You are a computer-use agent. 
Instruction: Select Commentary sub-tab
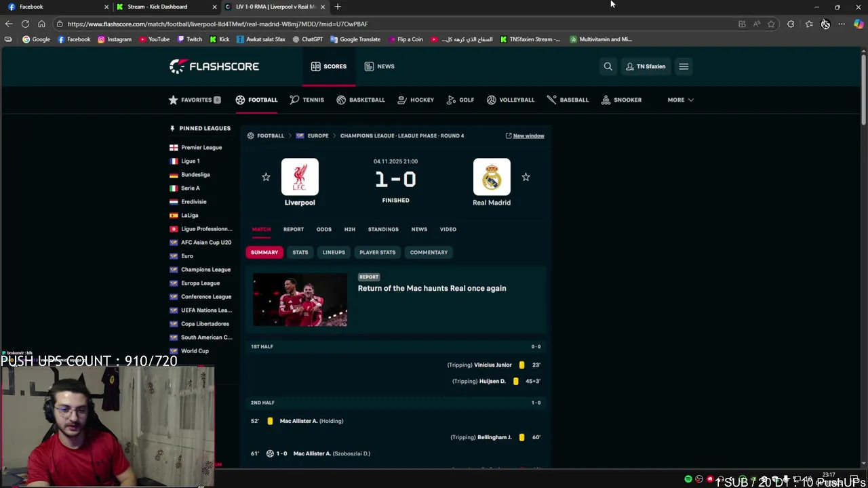[429, 252]
